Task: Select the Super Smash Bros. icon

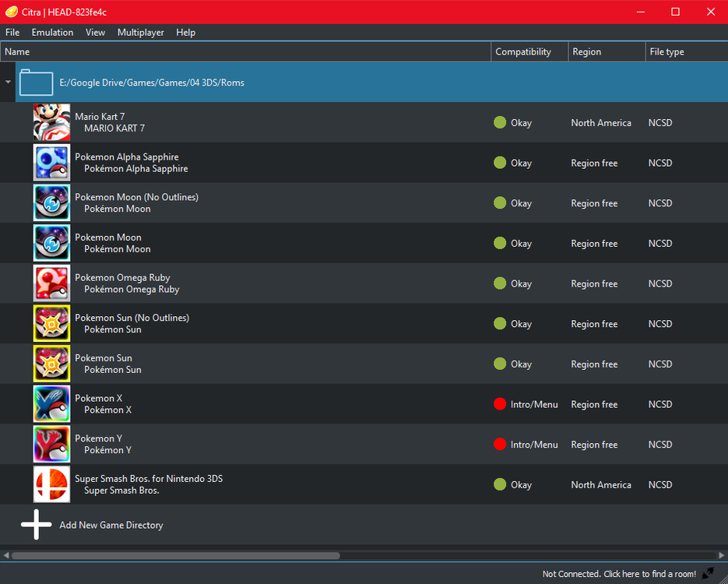Action: pyautogui.click(x=51, y=484)
